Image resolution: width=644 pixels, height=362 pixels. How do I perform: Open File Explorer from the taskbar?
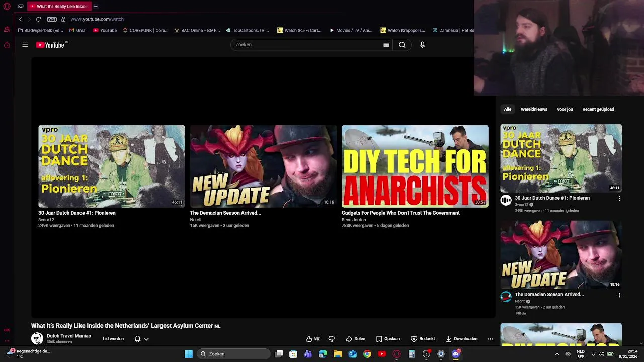(x=338, y=354)
